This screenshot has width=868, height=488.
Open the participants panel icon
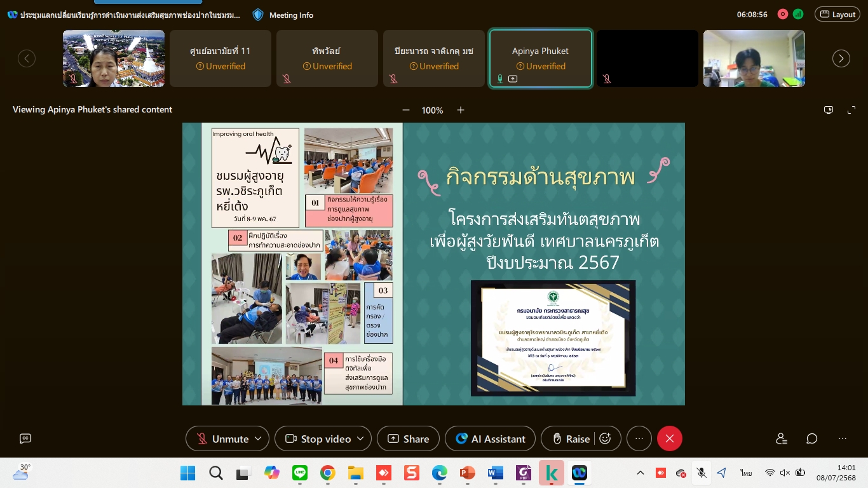click(781, 438)
